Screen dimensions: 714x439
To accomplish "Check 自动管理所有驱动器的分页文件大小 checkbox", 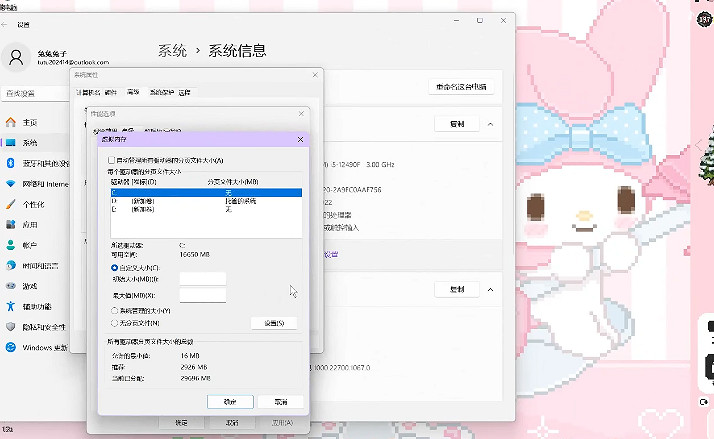I will point(111,160).
